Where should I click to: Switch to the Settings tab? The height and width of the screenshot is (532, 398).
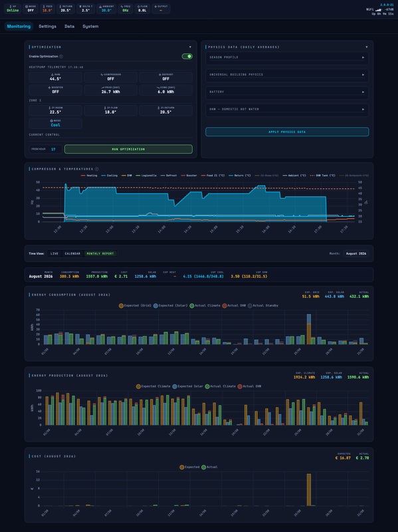tap(47, 26)
